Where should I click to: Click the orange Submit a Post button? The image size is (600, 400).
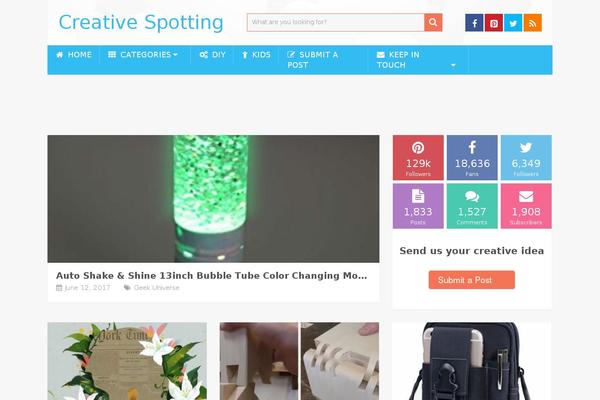(471, 280)
